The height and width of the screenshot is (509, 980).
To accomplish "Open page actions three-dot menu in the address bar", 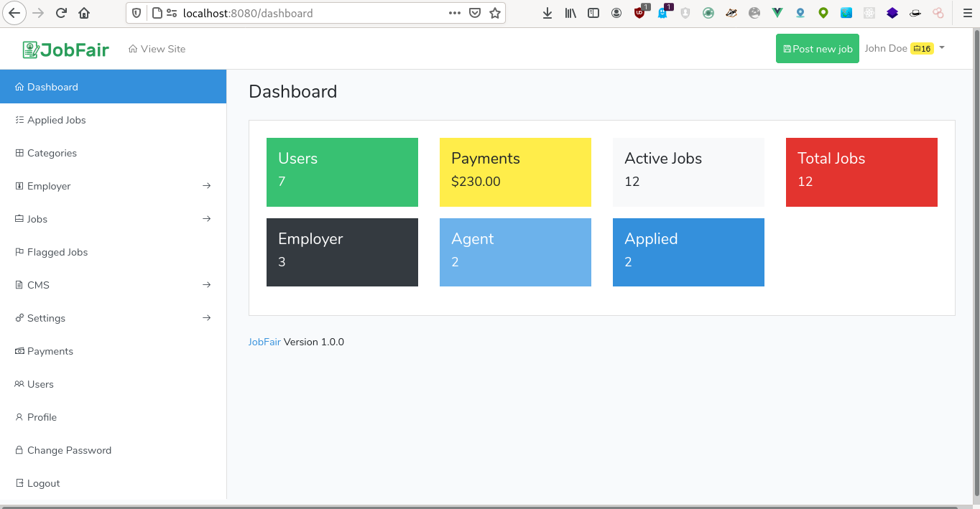I will click(x=455, y=13).
